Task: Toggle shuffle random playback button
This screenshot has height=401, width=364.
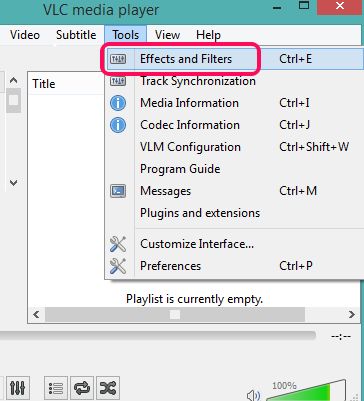Action: pyautogui.click(x=108, y=388)
